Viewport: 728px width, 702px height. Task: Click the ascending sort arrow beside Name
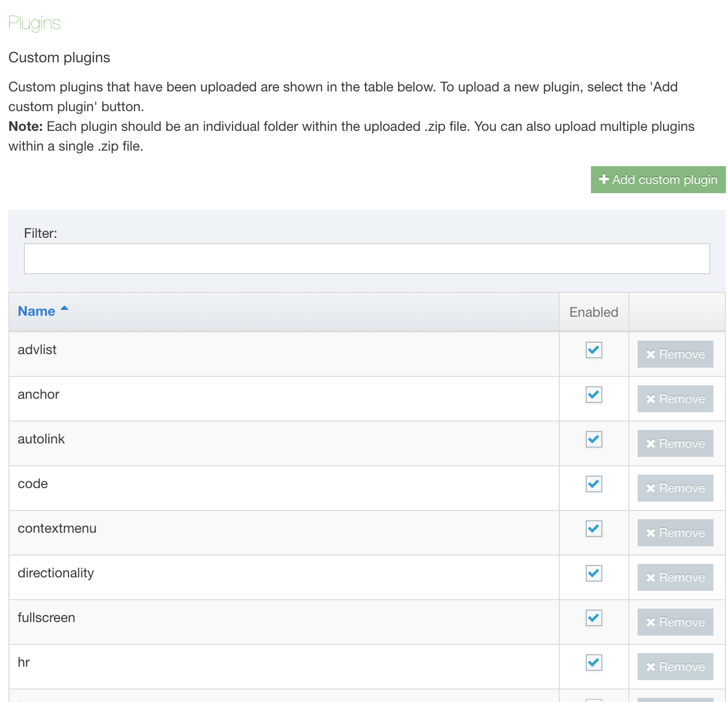click(64, 308)
